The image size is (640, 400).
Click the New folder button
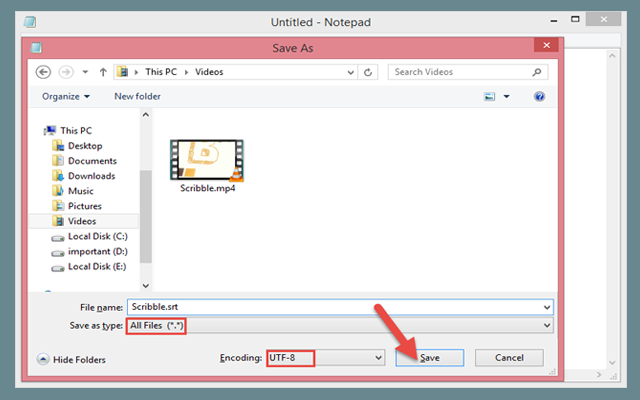137,97
